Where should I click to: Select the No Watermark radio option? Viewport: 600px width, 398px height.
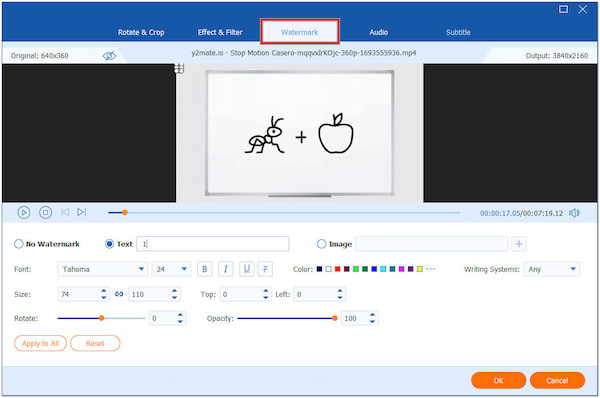pyautogui.click(x=19, y=244)
